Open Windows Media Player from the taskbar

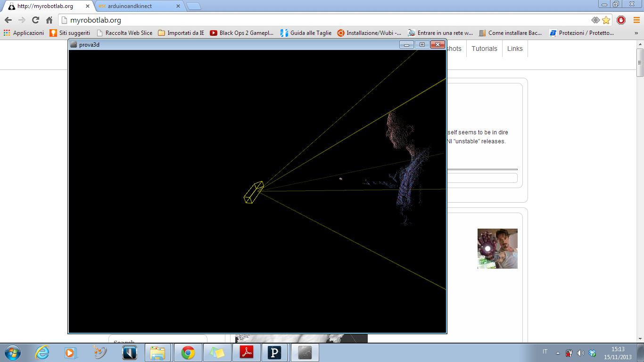(x=71, y=353)
